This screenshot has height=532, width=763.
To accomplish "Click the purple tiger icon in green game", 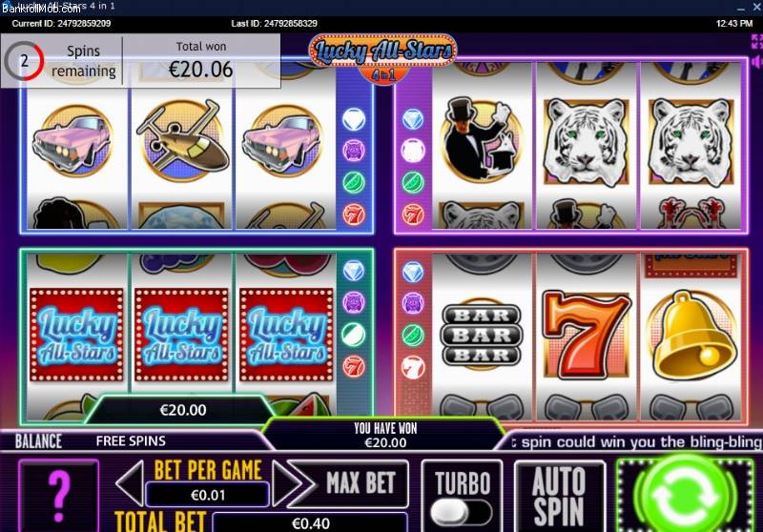I will (x=354, y=302).
